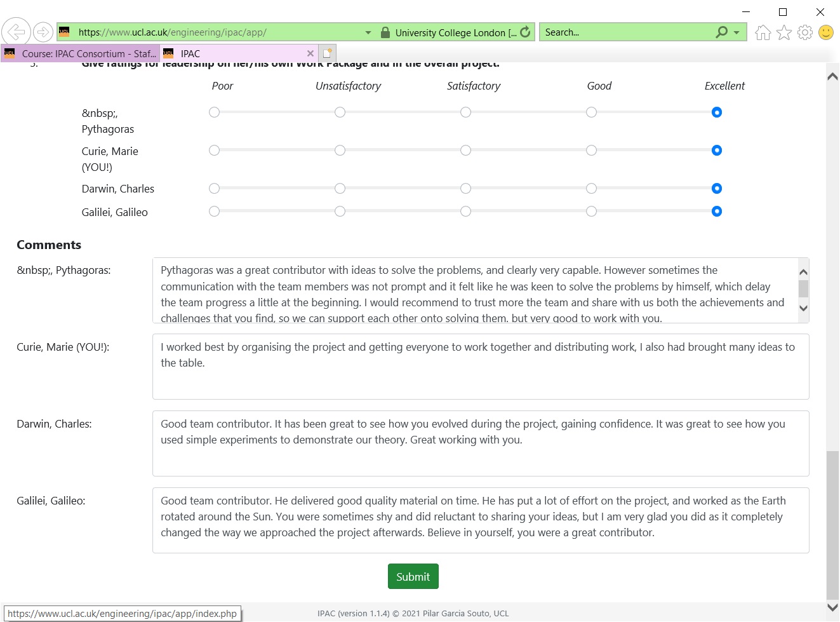This screenshot has width=840, height=622.
Task: Rate Curie, Marie as Unsatisfactory
Action: pos(340,151)
